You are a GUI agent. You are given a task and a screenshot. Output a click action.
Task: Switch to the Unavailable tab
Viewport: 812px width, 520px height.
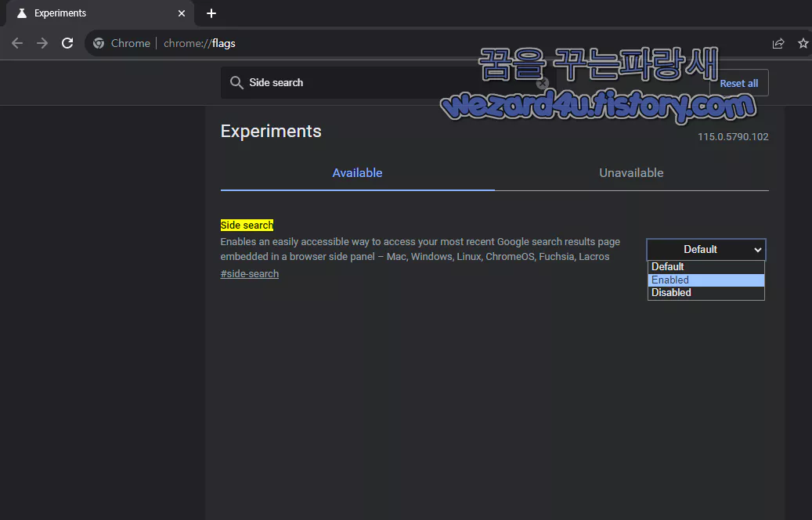[631, 173]
